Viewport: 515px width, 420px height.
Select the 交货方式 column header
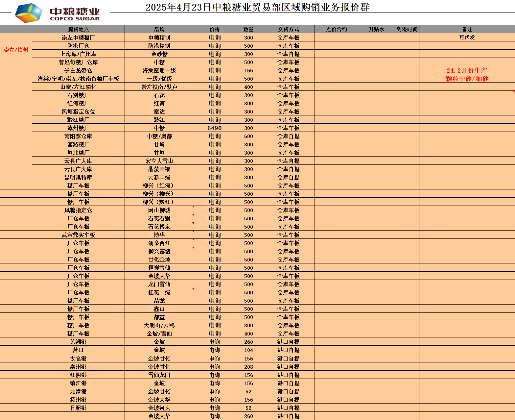tap(288, 29)
